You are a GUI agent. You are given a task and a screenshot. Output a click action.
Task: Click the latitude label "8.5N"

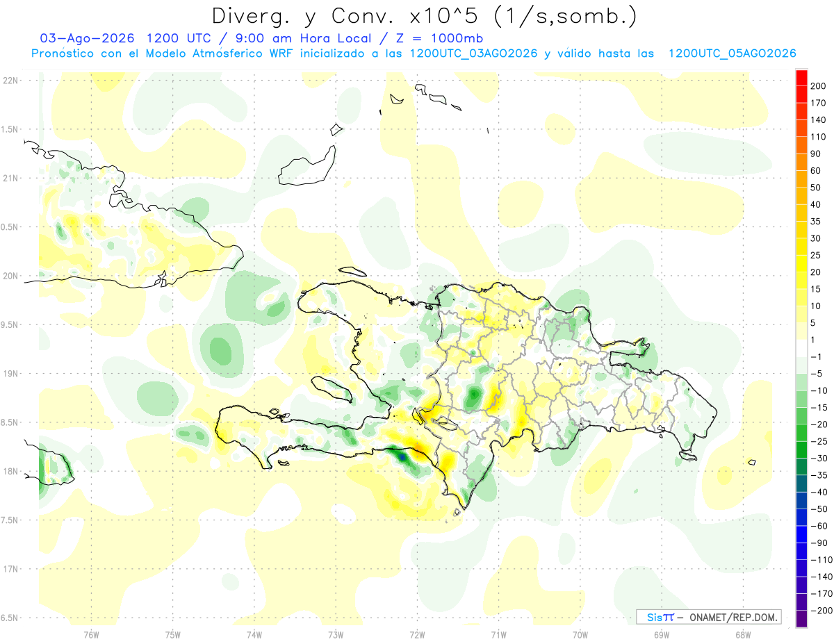point(10,422)
